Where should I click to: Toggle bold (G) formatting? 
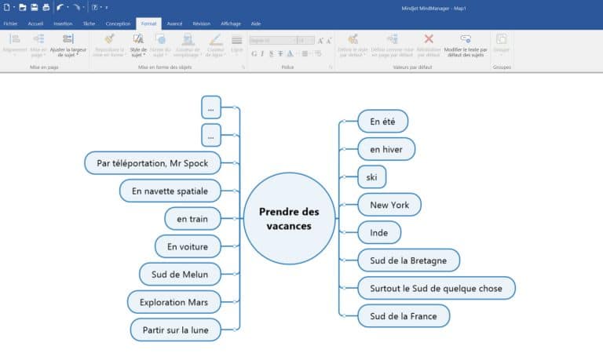coord(254,53)
